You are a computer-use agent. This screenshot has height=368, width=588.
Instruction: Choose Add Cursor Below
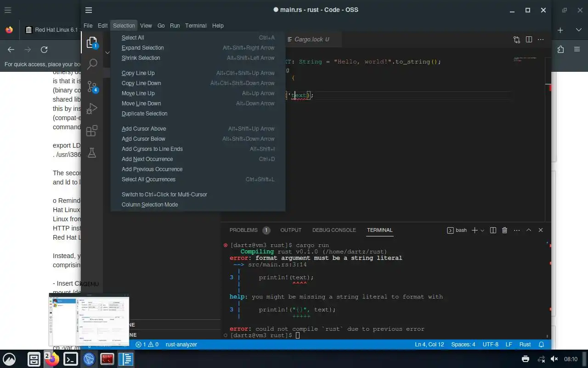198,139
